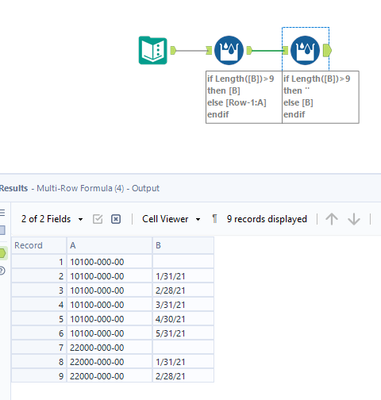Viewport: 381px width, 400px height.
Task: Click the table icon in results sidebar
Action: pyautogui.click(x=2, y=230)
